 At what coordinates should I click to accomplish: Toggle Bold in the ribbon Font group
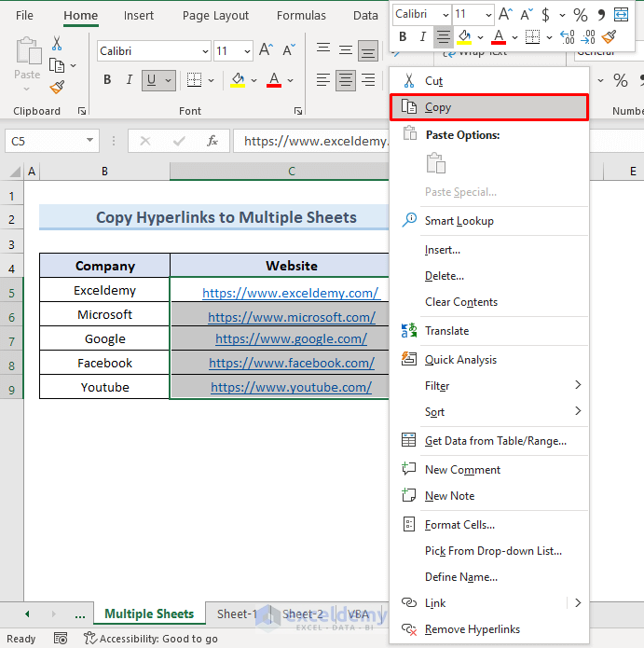[107, 80]
